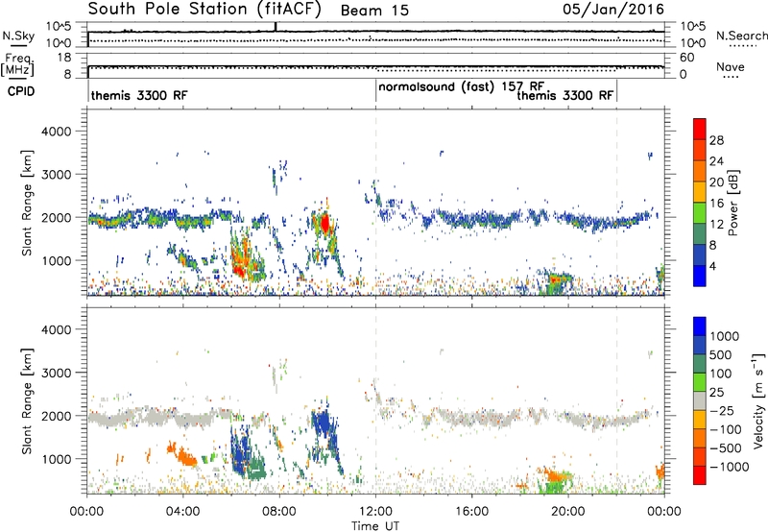This screenshot has height=532, width=768.
Task: Click the gray ±25 segment of Velocity color bar
Action: pyautogui.click(x=700, y=401)
